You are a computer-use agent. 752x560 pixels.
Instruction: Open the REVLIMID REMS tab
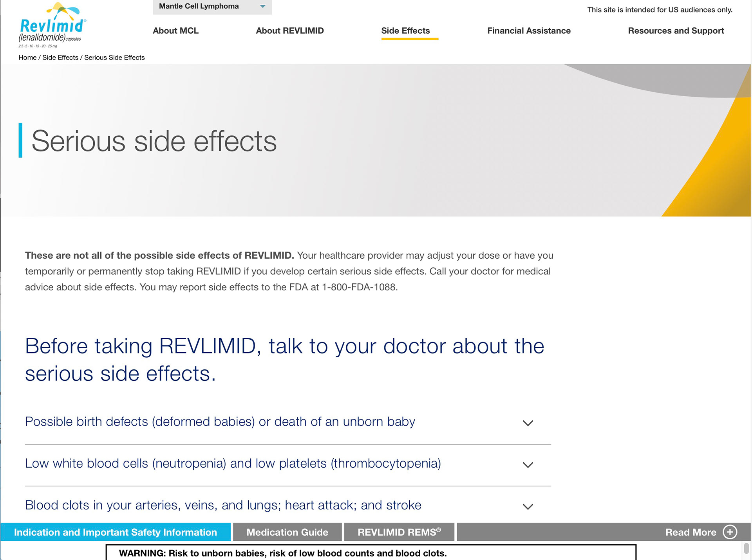tap(399, 532)
